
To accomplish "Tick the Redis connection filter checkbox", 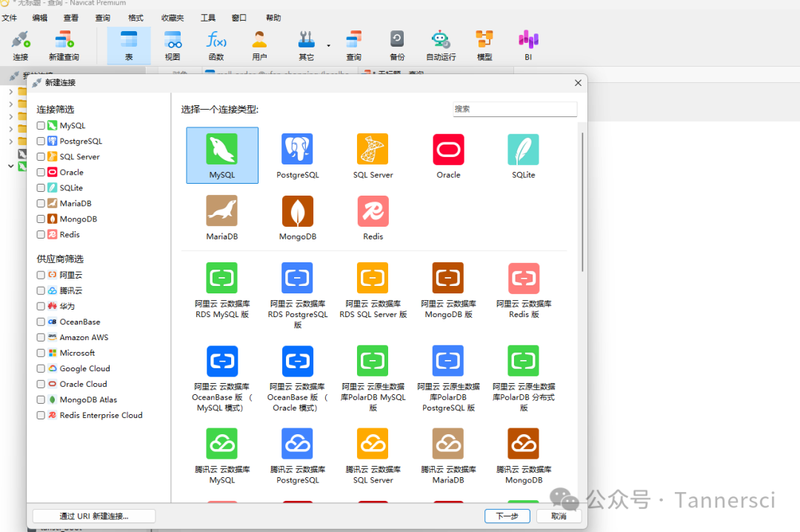I will 41,234.
